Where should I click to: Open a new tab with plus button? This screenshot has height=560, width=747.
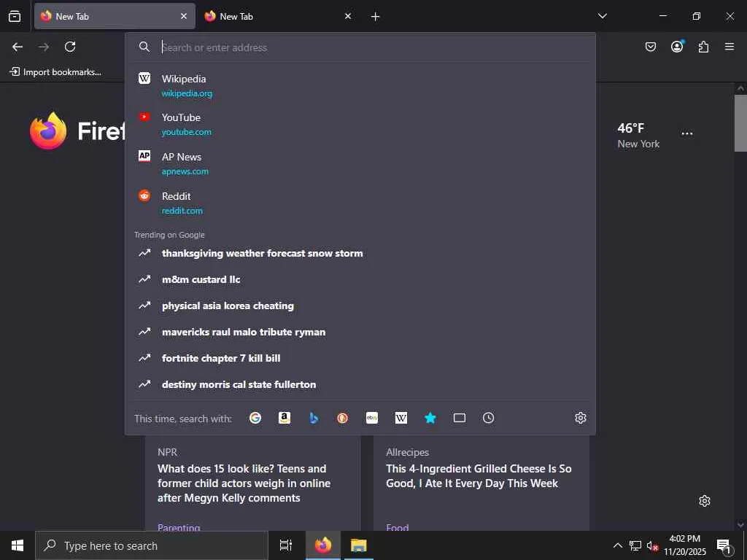tap(376, 17)
